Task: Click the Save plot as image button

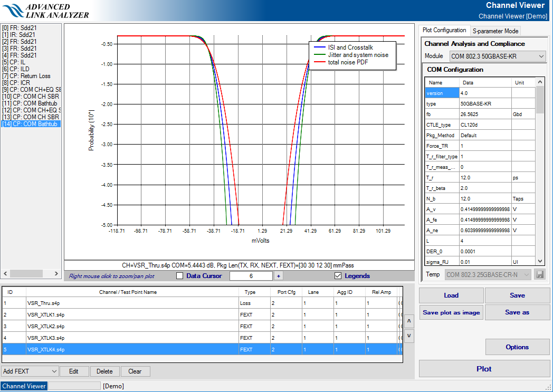Action: pos(451,312)
